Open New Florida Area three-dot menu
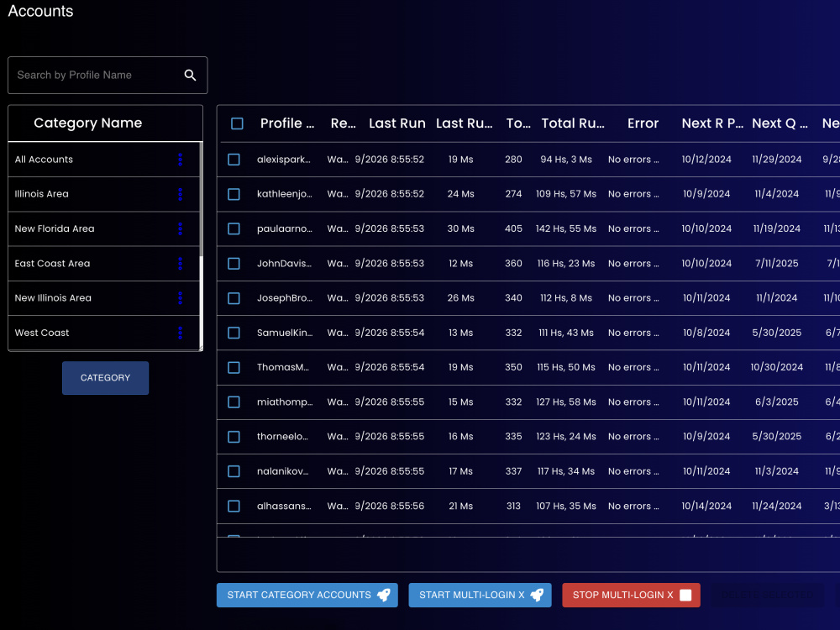 [180, 228]
